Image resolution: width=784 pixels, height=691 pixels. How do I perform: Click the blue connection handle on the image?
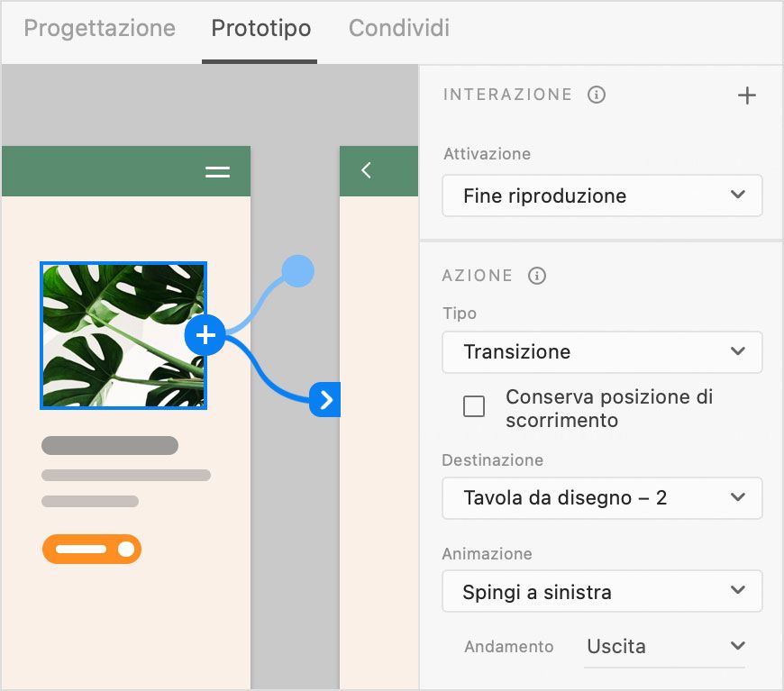tap(205, 334)
